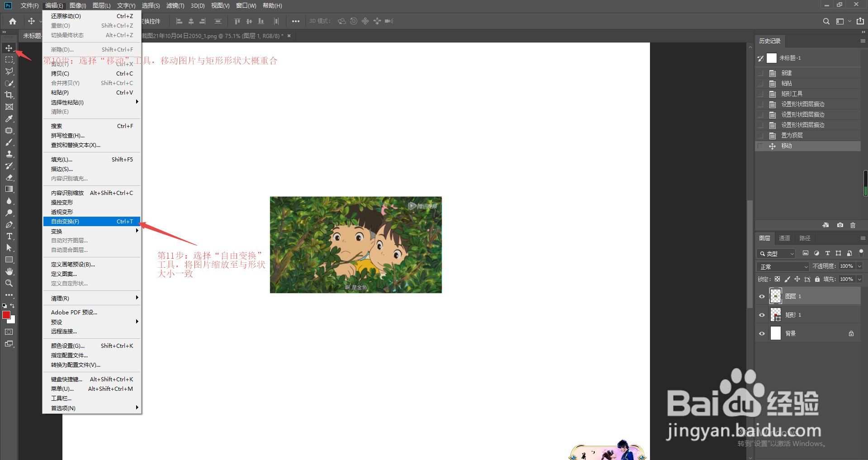The width and height of the screenshot is (868, 460).
Task: Toggle lock transparent pixels
Action: (x=778, y=279)
